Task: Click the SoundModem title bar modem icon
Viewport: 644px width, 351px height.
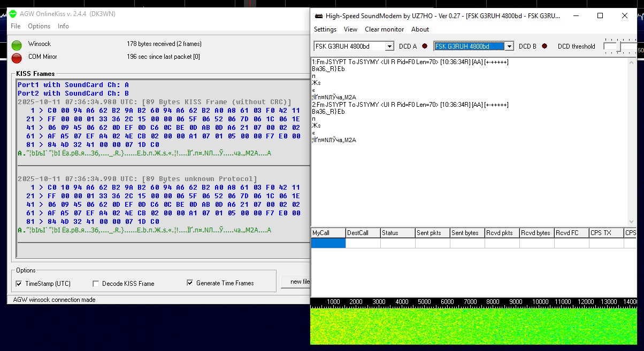Action: [x=318, y=16]
